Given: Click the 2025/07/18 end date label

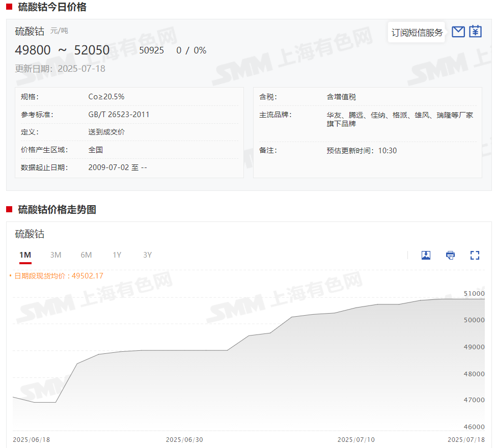Looking at the screenshot, I should pyautogui.click(x=466, y=439).
